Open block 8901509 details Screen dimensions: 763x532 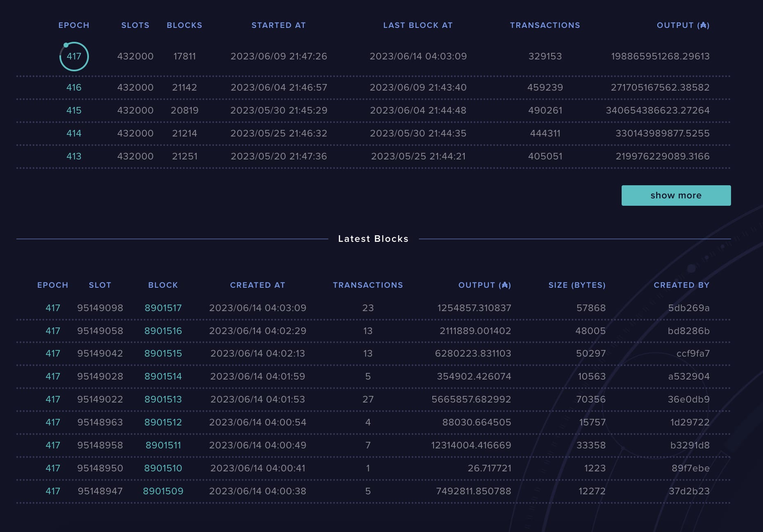click(x=163, y=491)
